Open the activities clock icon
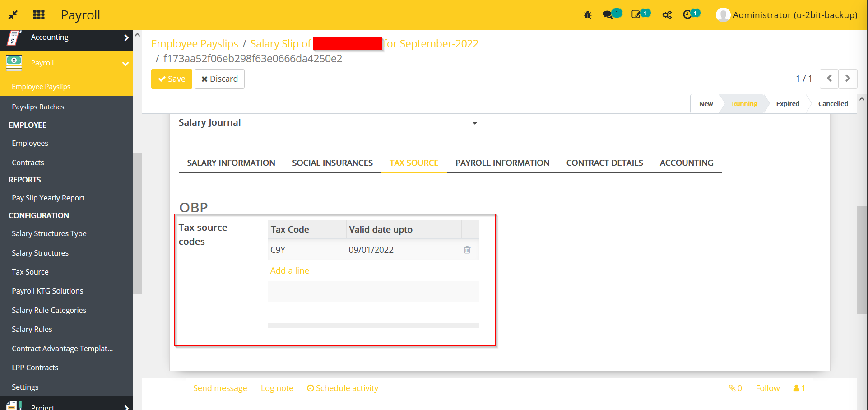The image size is (868, 410). click(688, 15)
